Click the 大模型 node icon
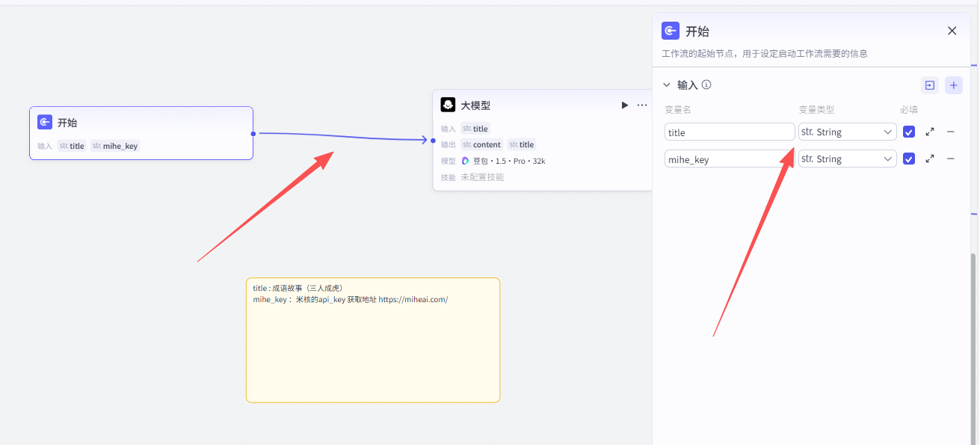980x445 pixels. tap(448, 105)
